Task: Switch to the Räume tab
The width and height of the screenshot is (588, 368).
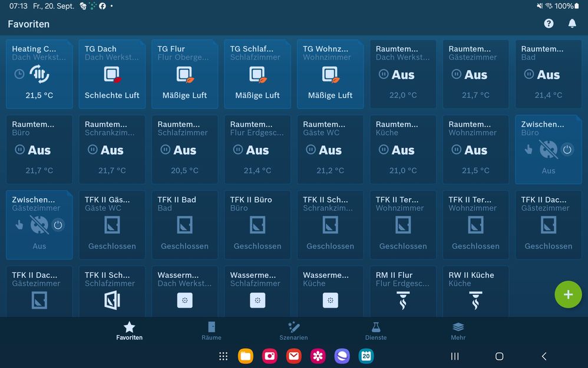Action: pyautogui.click(x=212, y=331)
